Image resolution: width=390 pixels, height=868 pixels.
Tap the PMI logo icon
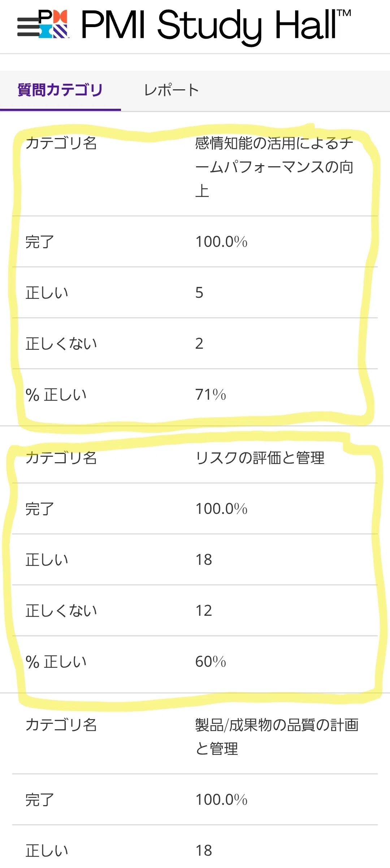53,24
